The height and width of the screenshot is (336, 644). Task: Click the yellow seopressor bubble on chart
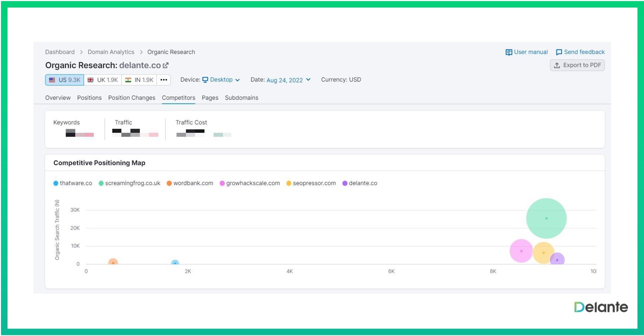[543, 253]
